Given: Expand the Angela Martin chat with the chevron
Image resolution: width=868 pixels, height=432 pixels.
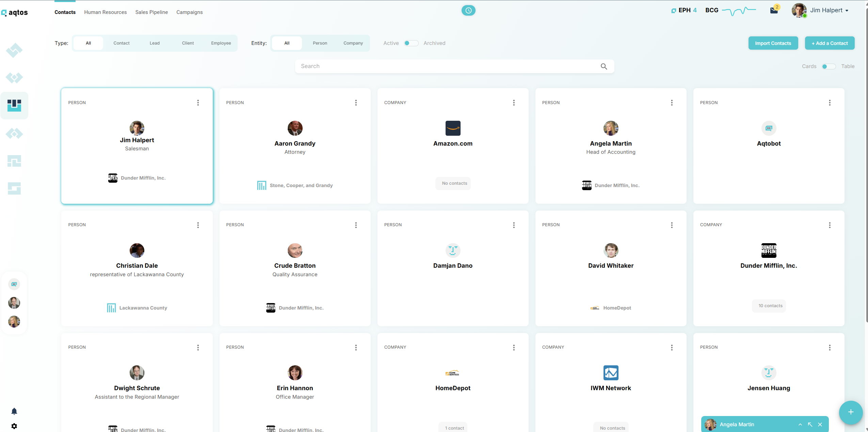Looking at the screenshot, I should [x=800, y=425].
